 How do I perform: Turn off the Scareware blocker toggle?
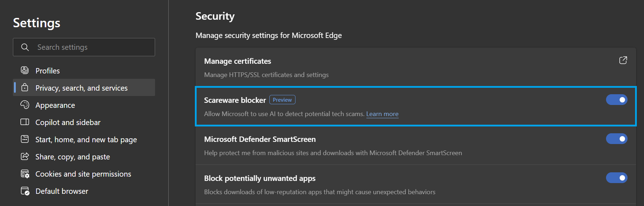click(617, 100)
